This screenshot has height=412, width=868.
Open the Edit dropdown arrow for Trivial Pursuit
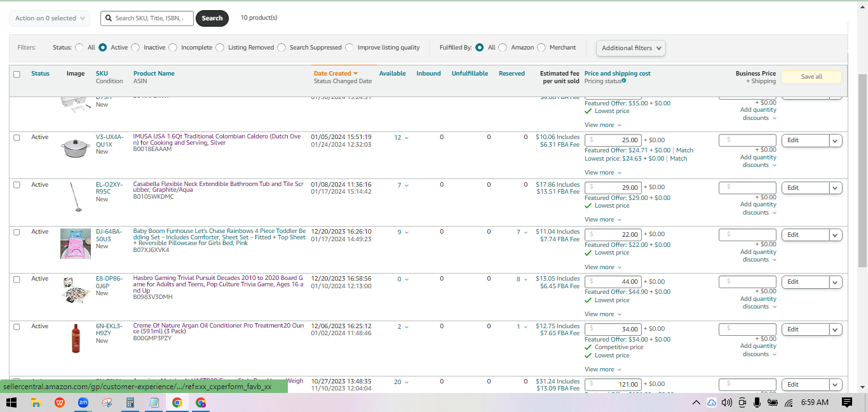(x=836, y=282)
